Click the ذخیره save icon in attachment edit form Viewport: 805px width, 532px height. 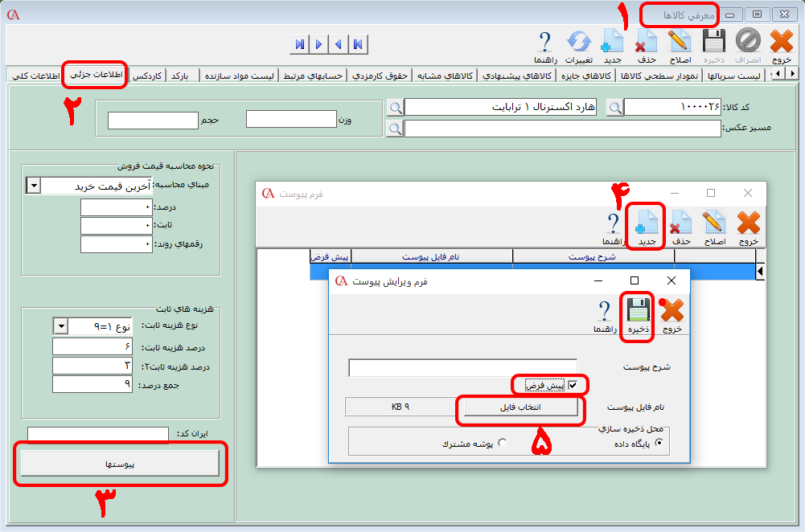[639, 312]
